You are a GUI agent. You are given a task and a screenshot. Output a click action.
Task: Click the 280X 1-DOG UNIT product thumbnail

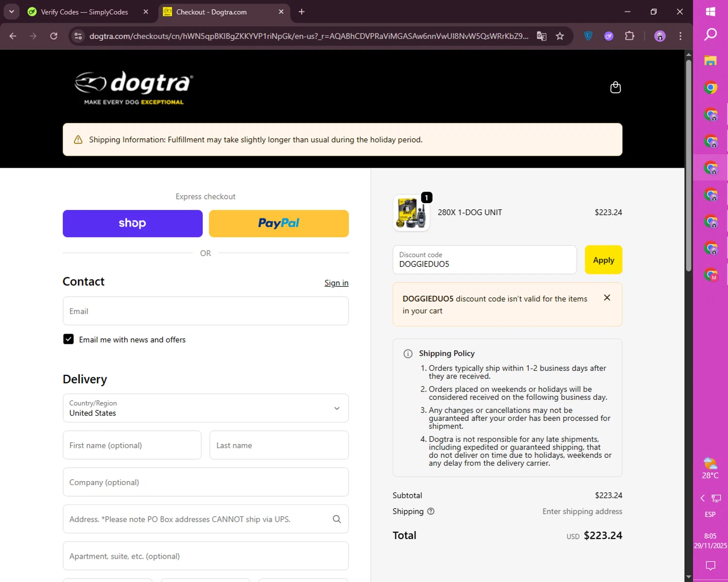pos(412,213)
